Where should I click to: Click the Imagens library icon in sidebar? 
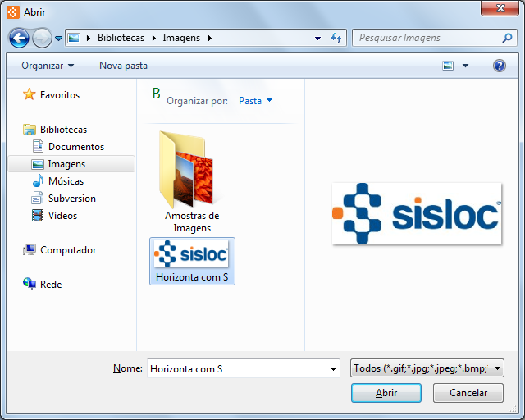pyautogui.click(x=38, y=164)
